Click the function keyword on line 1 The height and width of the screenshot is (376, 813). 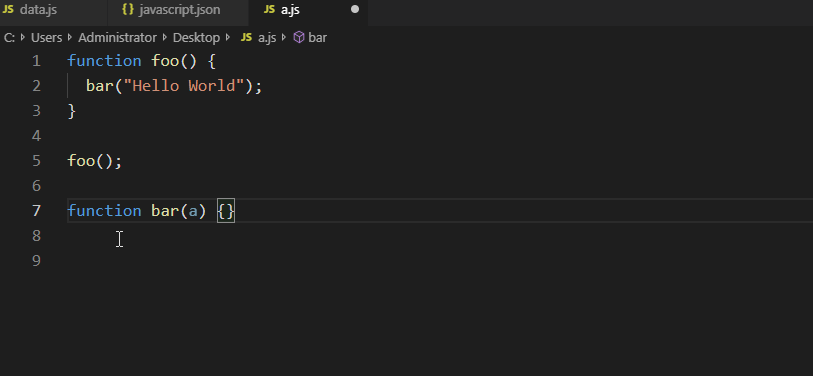pyautogui.click(x=104, y=61)
